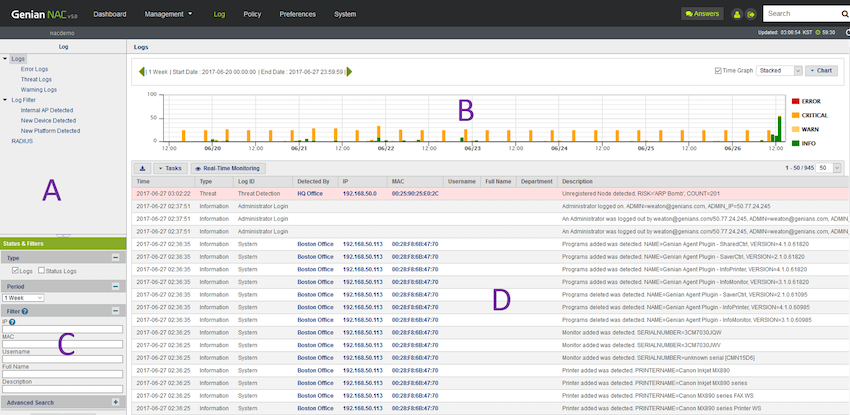Click the download export icon above table
This screenshot has height=415, width=850.
pyautogui.click(x=141, y=169)
